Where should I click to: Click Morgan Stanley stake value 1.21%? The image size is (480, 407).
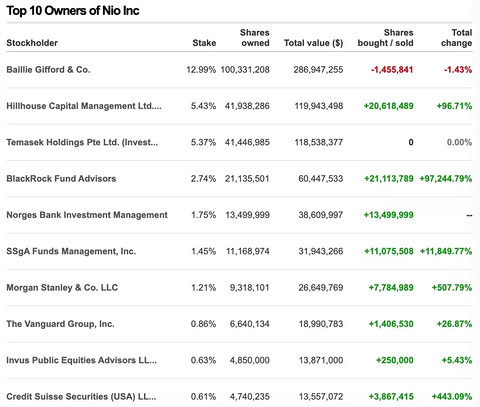point(204,288)
